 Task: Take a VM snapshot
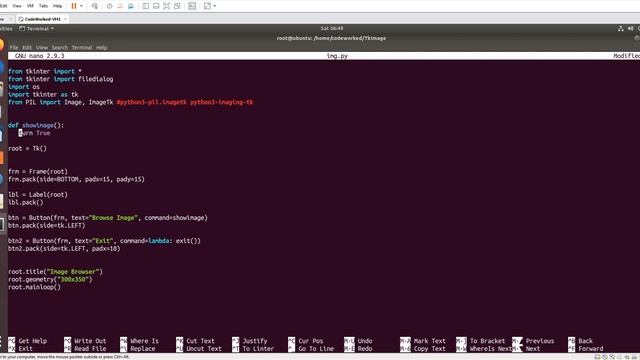(109, 6)
